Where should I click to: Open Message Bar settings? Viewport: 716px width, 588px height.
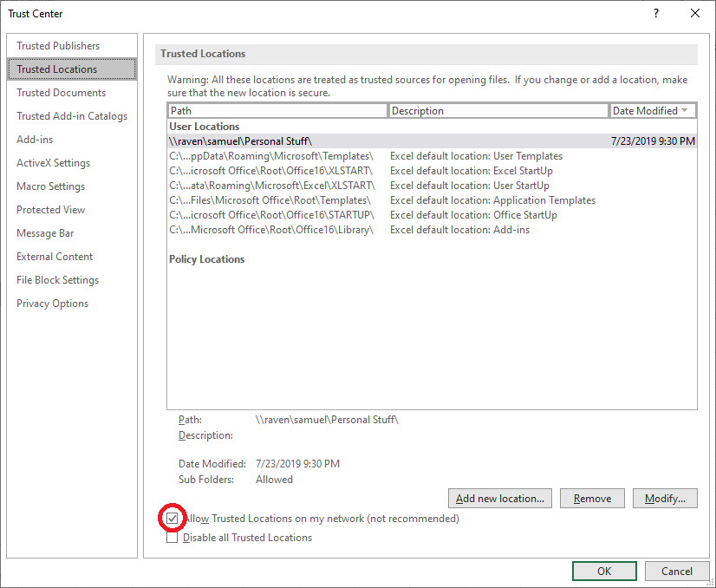[45, 233]
